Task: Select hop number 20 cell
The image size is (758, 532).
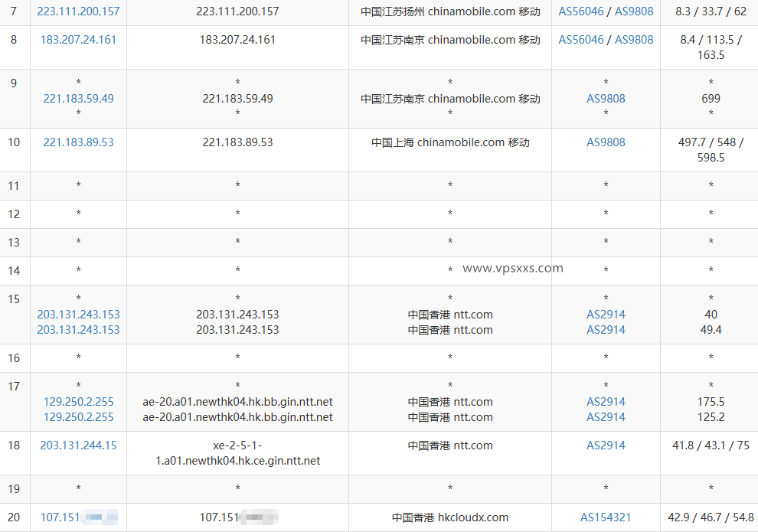Action: point(14,517)
